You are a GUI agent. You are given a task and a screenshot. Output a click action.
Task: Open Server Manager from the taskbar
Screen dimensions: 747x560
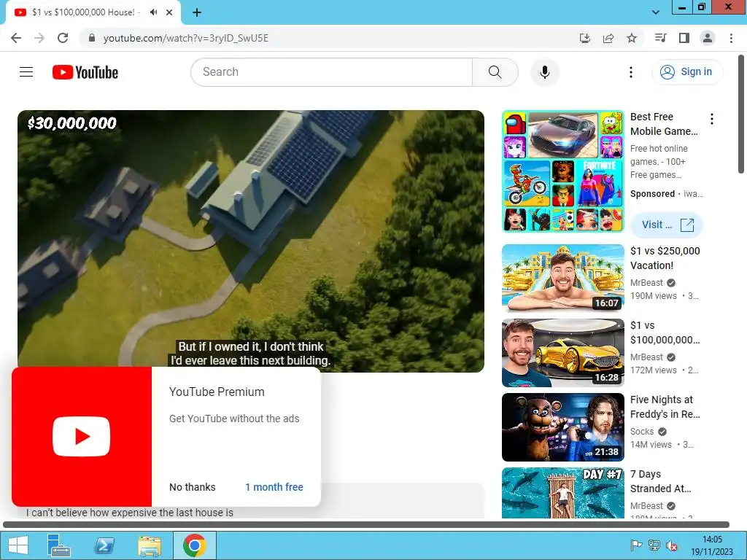click(59, 545)
